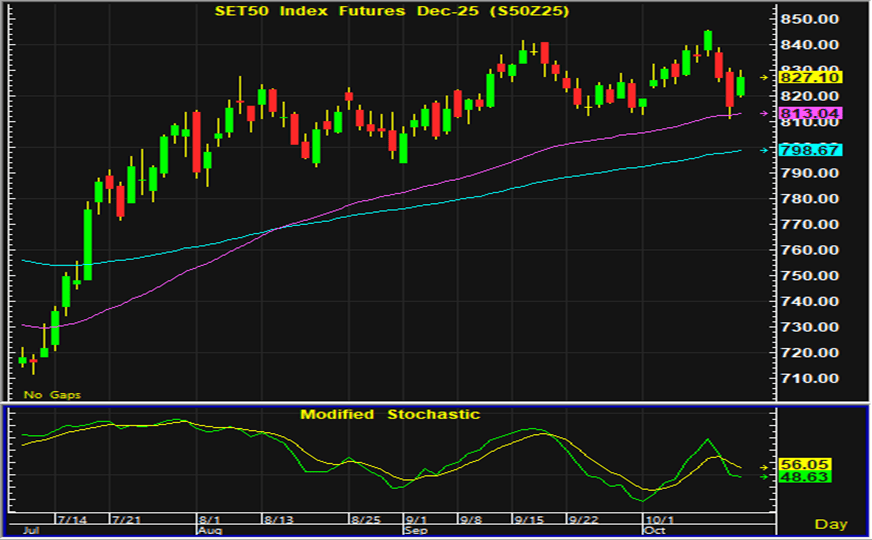The width and height of the screenshot is (872, 540).
Task: Click the No Gaps label
Action: click(x=52, y=394)
